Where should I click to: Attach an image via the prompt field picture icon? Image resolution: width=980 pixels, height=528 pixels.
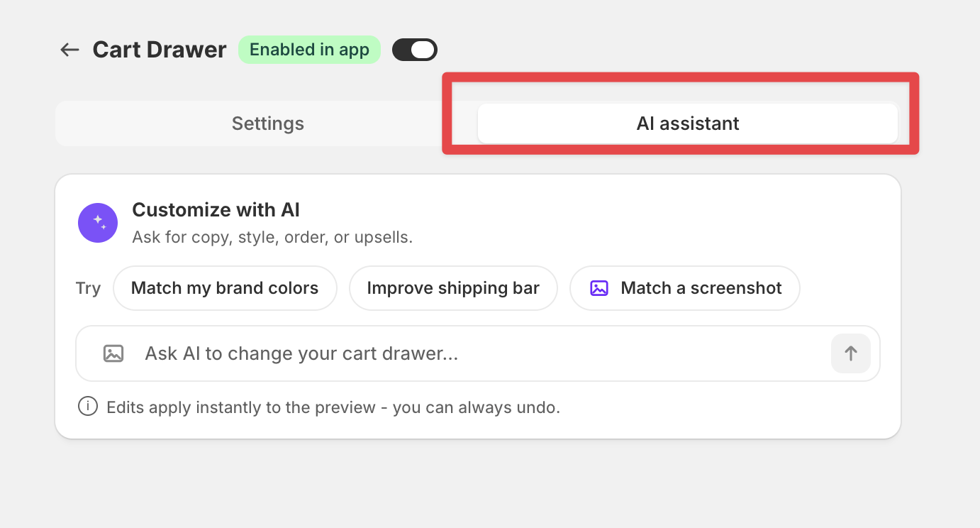[113, 353]
